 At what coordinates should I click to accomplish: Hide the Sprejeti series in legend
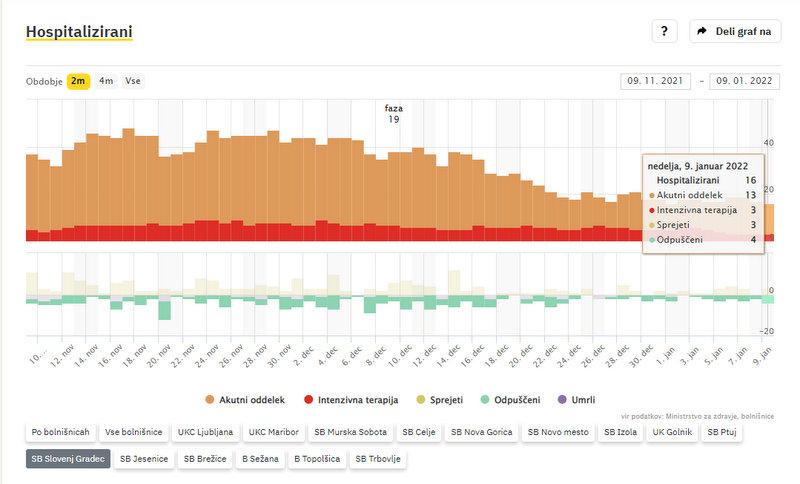click(x=438, y=400)
